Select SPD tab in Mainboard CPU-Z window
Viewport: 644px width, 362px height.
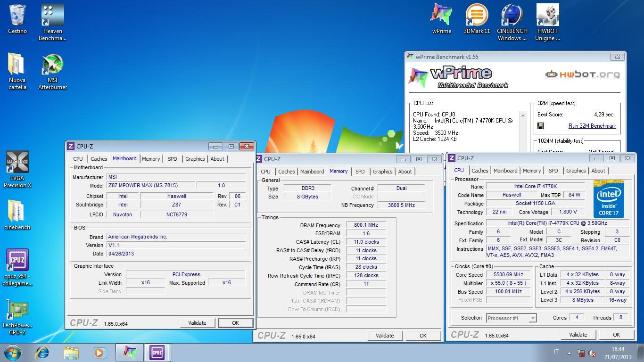click(x=173, y=159)
